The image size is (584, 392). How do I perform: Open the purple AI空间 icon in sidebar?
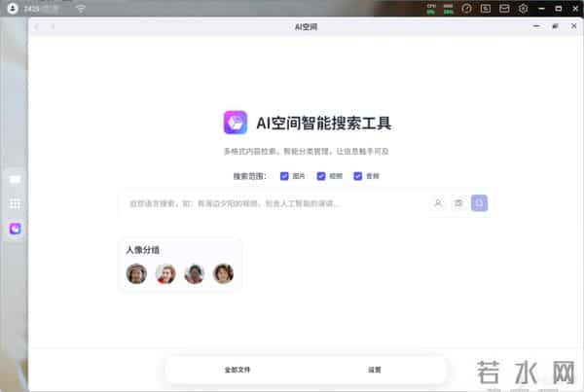[x=15, y=229]
